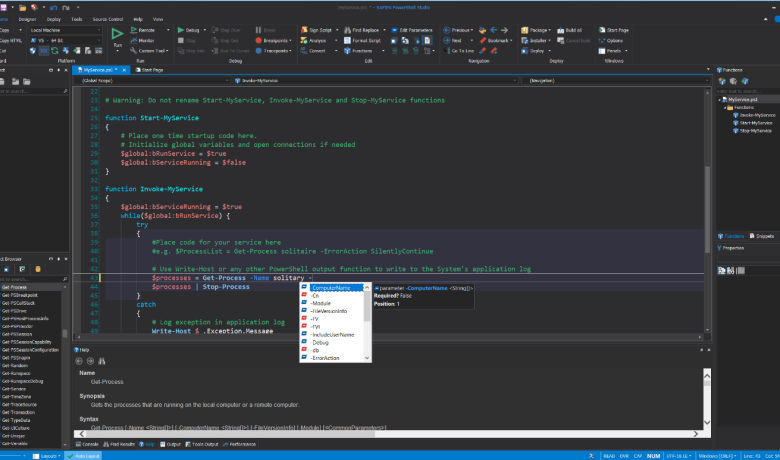Click the Help panel back arrow
The width and height of the screenshot is (780, 460).
[79, 361]
